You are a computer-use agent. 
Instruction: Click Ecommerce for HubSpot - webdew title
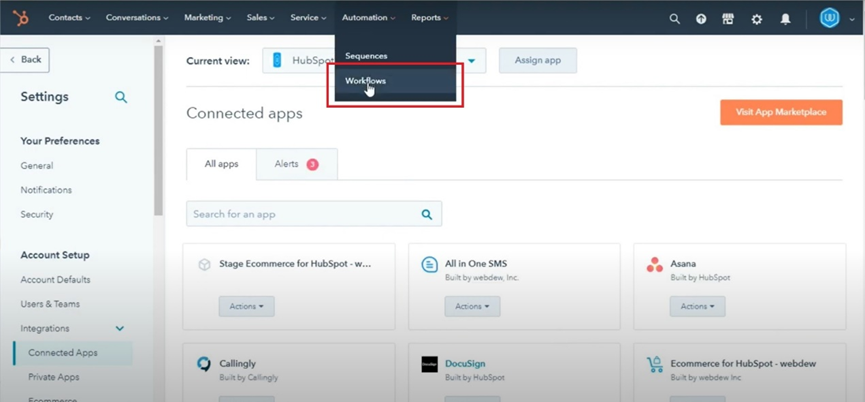tap(743, 363)
